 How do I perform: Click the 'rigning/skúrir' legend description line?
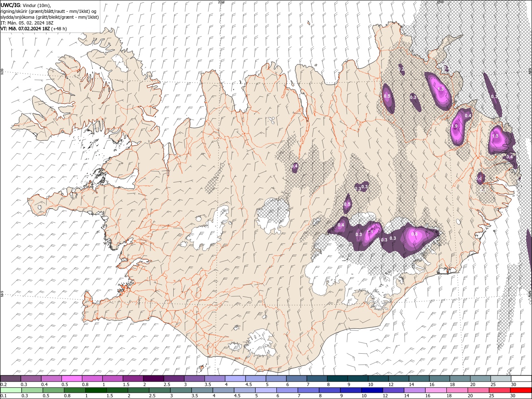point(49,11)
